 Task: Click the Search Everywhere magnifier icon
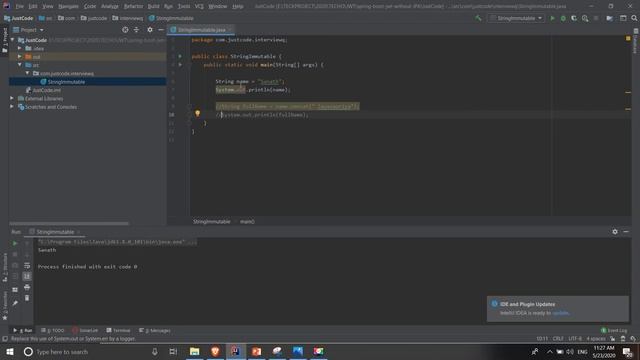point(634,18)
